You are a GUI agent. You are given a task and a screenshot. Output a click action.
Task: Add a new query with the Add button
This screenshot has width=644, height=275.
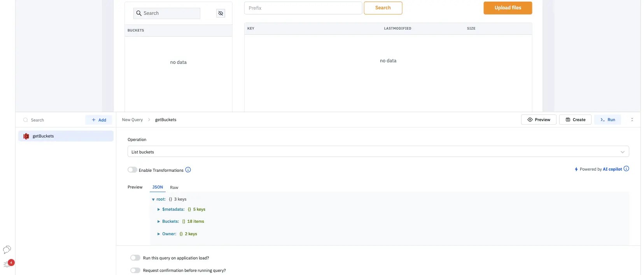[99, 120]
